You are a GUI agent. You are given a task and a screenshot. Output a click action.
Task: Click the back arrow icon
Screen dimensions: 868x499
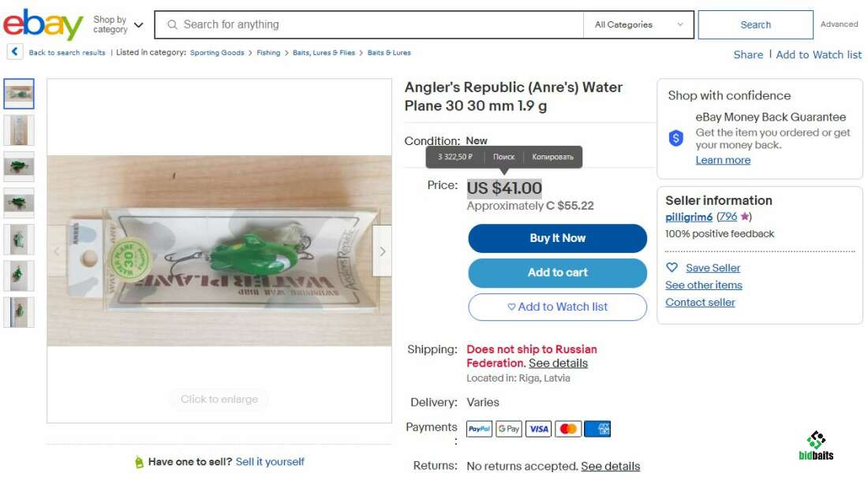(x=14, y=52)
